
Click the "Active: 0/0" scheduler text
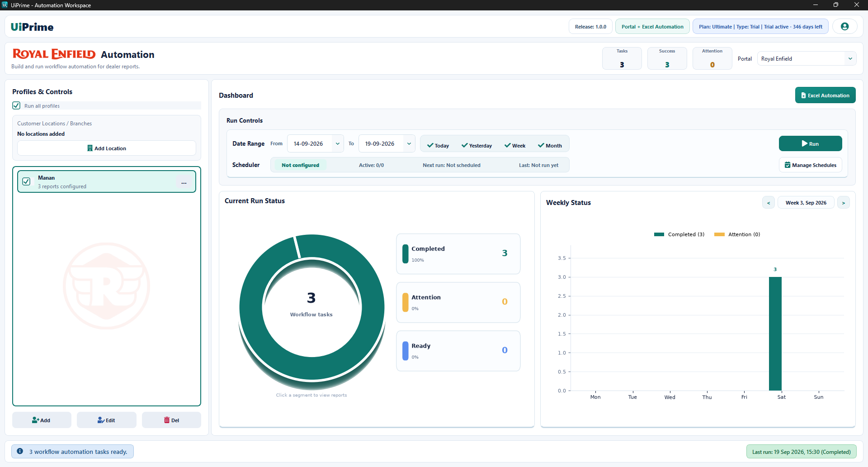(371, 165)
